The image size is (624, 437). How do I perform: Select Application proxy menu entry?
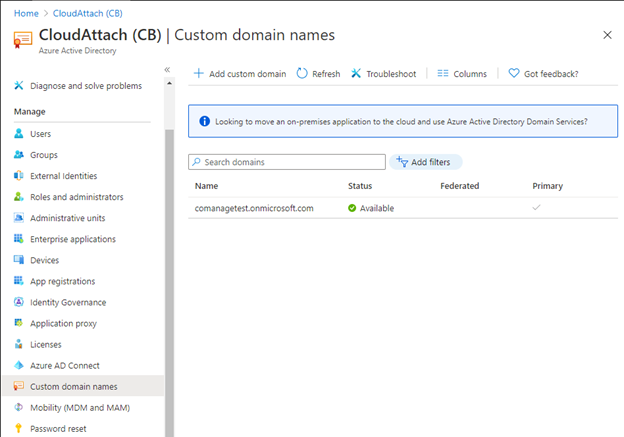pos(63,324)
